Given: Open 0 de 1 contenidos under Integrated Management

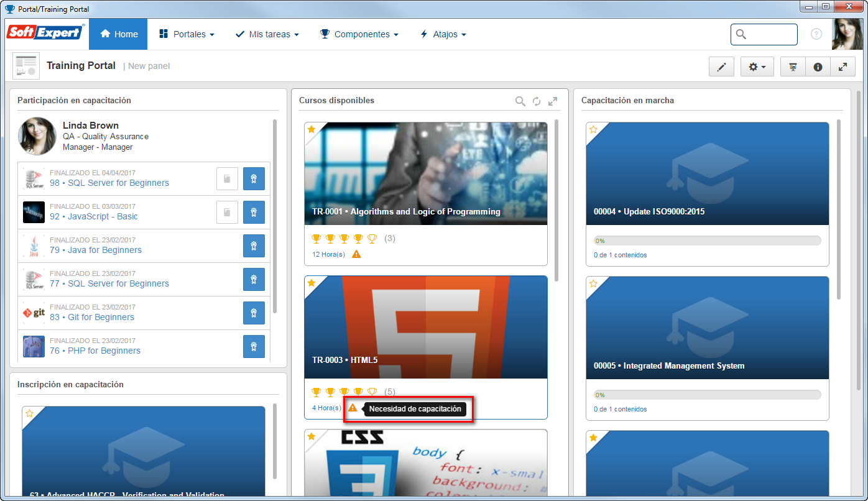Looking at the screenshot, I should pyautogui.click(x=620, y=409).
